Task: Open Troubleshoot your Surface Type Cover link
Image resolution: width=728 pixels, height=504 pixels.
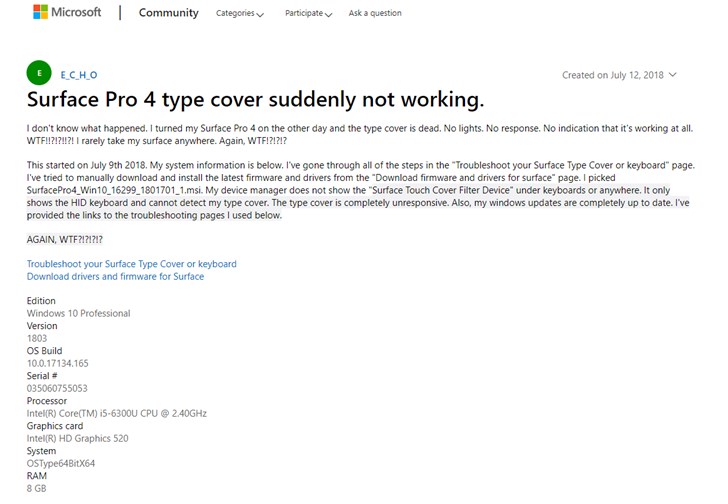Action: pyautogui.click(x=131, y=264)
